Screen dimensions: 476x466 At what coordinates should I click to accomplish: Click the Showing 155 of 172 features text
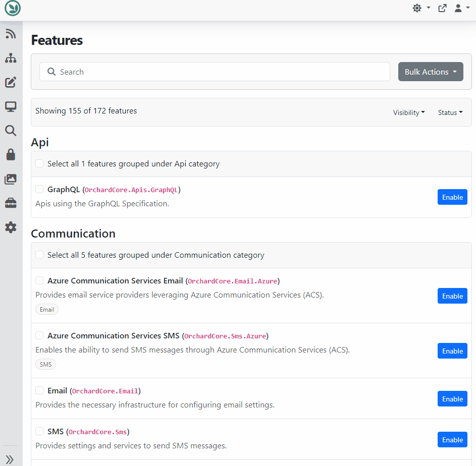point(86,111)
